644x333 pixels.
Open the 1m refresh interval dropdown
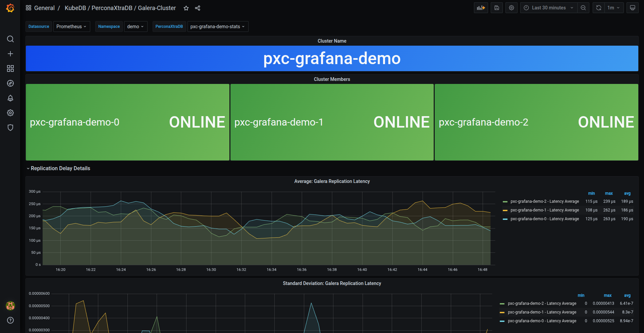[x=614, y=8]
